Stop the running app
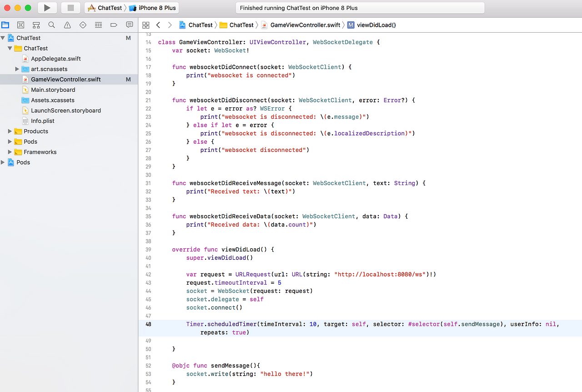This screenshot has width=582, height=392. pyautogui.click(x=70, y=8)
